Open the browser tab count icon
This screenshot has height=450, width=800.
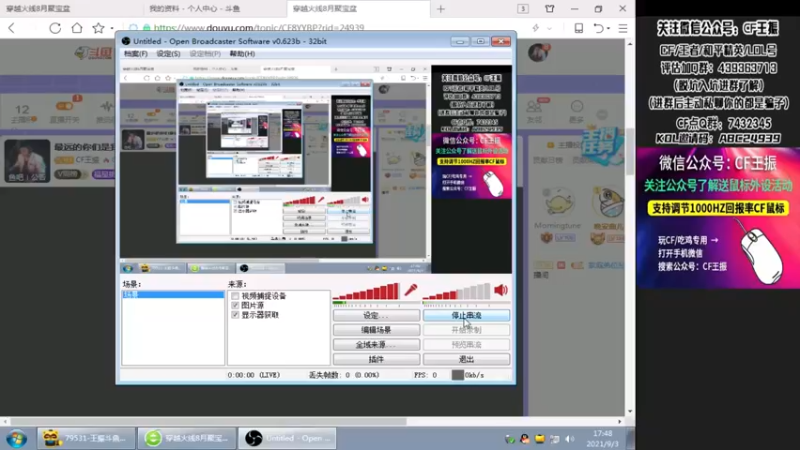point(523,9)
